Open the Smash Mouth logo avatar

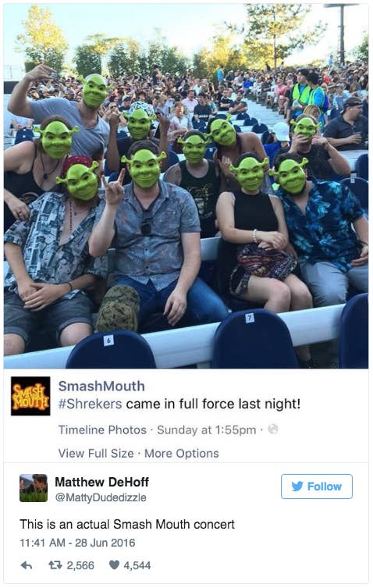[30, 396]
